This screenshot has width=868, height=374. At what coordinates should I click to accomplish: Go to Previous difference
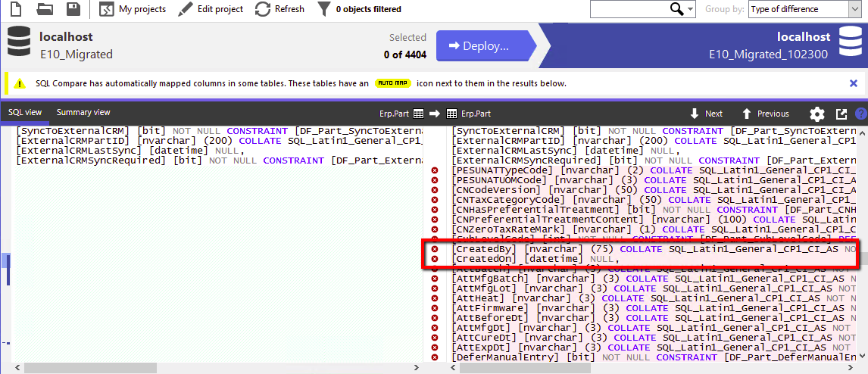pyautogui.click(x=765, y=114)
